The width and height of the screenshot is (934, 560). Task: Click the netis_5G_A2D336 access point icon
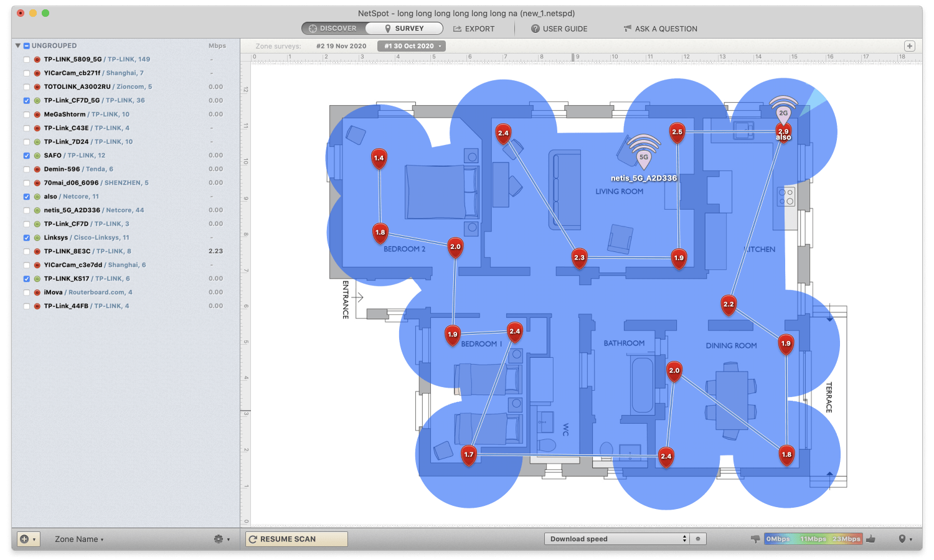tap(644, 151)
